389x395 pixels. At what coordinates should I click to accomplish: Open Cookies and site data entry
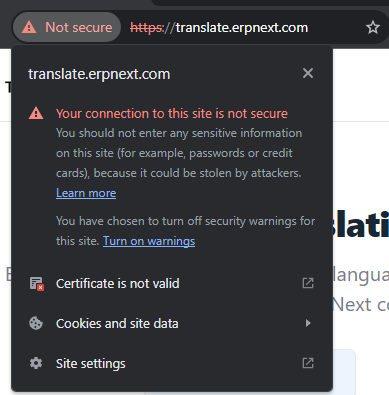[172, 323]
